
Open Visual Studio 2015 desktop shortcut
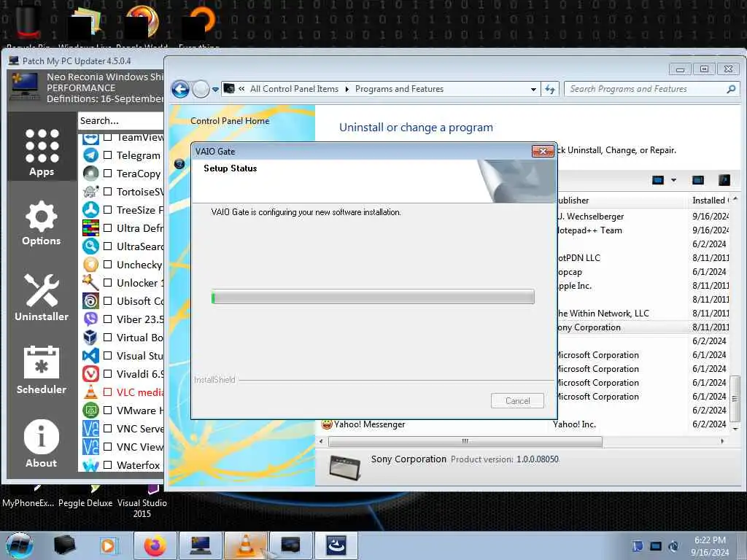pyautogui.click(x=142, y=502)
